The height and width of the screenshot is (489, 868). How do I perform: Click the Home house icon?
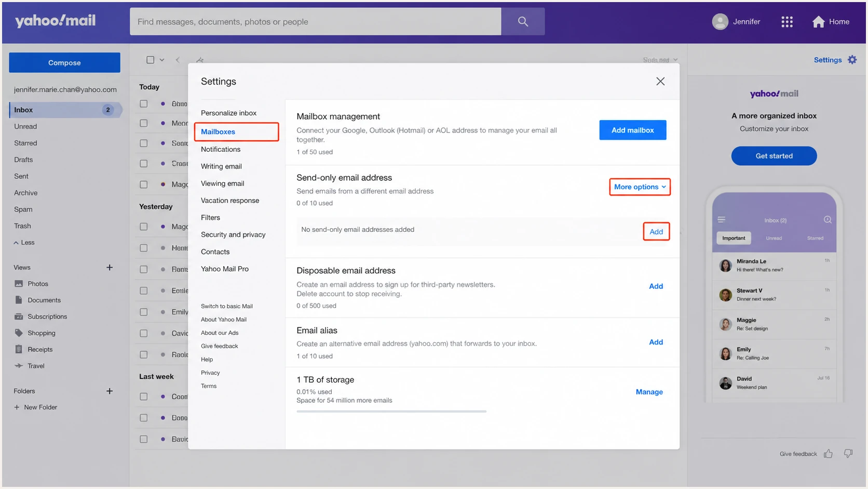(x=819, y=22)
